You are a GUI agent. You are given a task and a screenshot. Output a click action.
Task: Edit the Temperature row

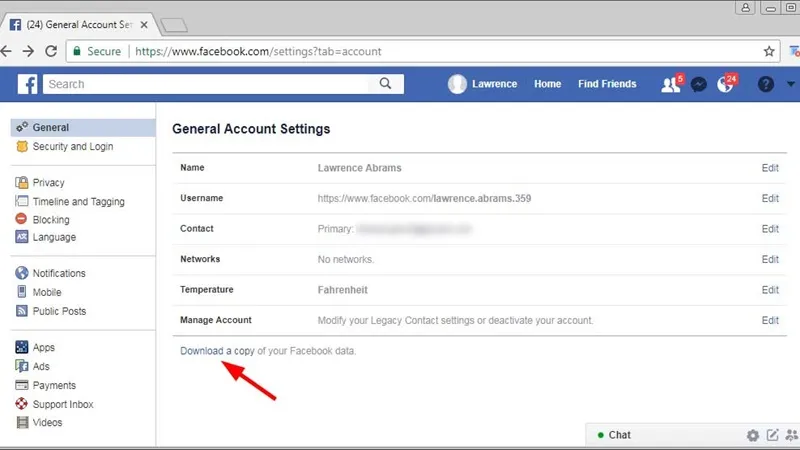click(x=770, y=290)
